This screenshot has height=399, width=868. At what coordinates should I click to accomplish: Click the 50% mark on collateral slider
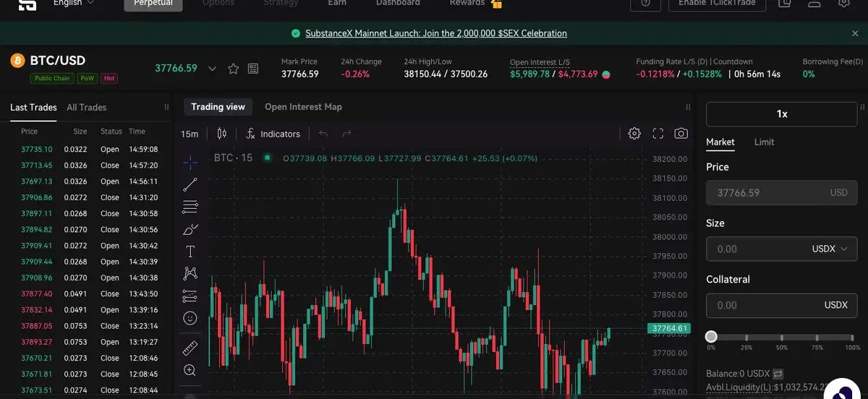point(782,338)
